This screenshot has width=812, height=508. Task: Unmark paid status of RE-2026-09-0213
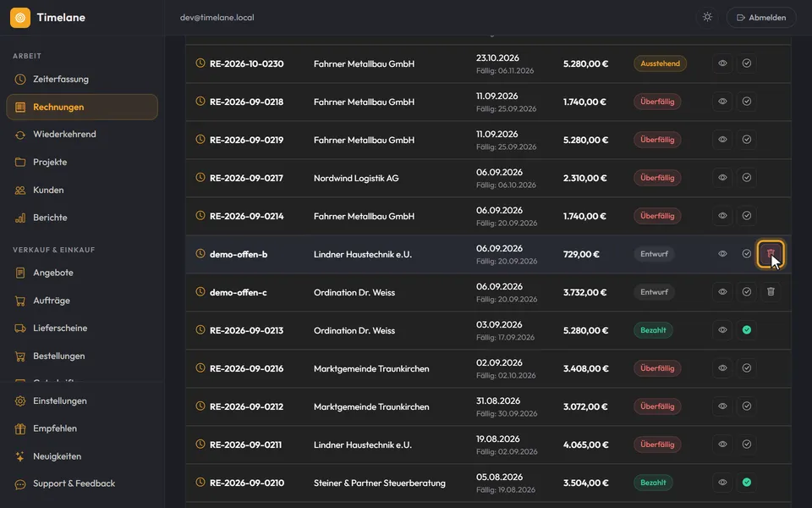tap(747, 330)
